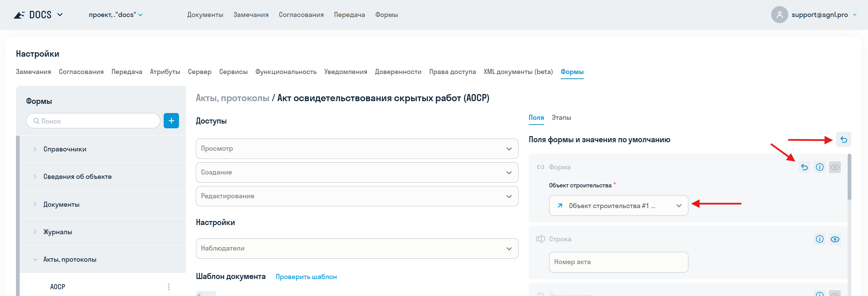Viewport: 868px width, 296px height.
Task: Open the АОСР three-dot options menu
Action: 168,287
